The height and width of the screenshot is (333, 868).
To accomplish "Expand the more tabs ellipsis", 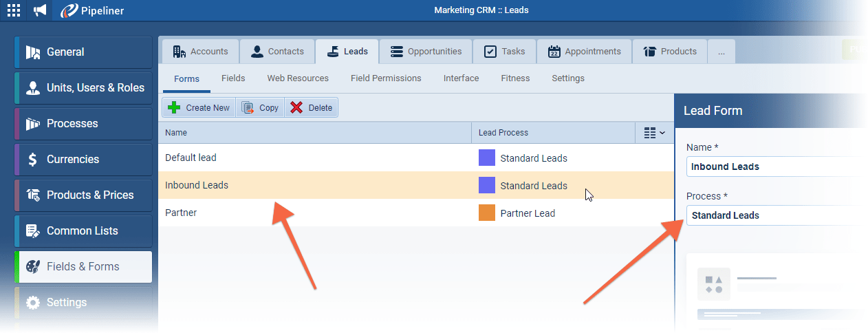I will [721, 52].
